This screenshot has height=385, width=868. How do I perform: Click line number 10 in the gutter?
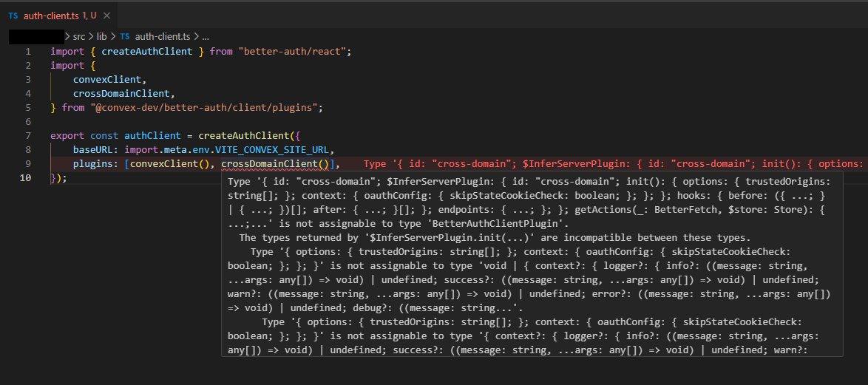(26, 178)
